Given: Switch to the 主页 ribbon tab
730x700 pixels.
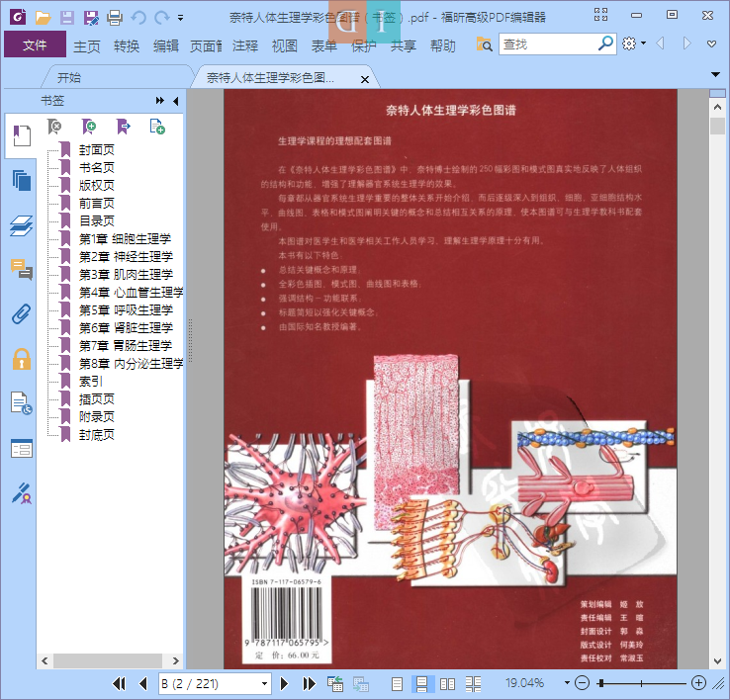Looking at the screenshot, I should click(x=87, y=46).
